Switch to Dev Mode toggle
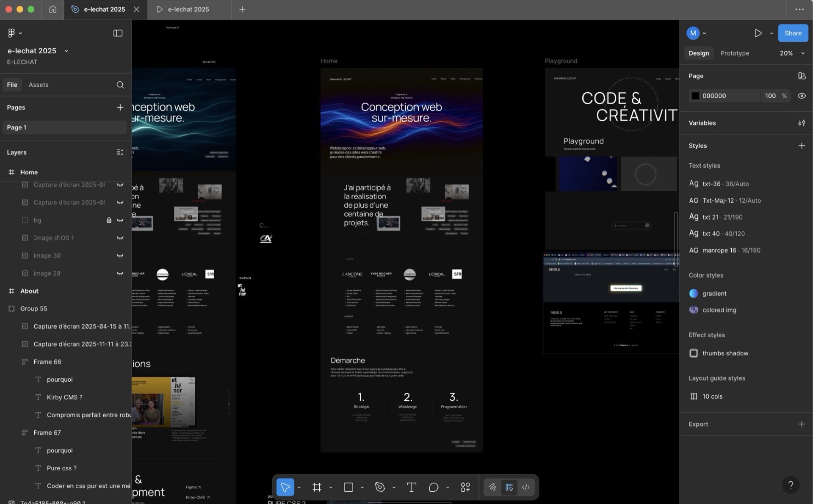 [525, 487]
